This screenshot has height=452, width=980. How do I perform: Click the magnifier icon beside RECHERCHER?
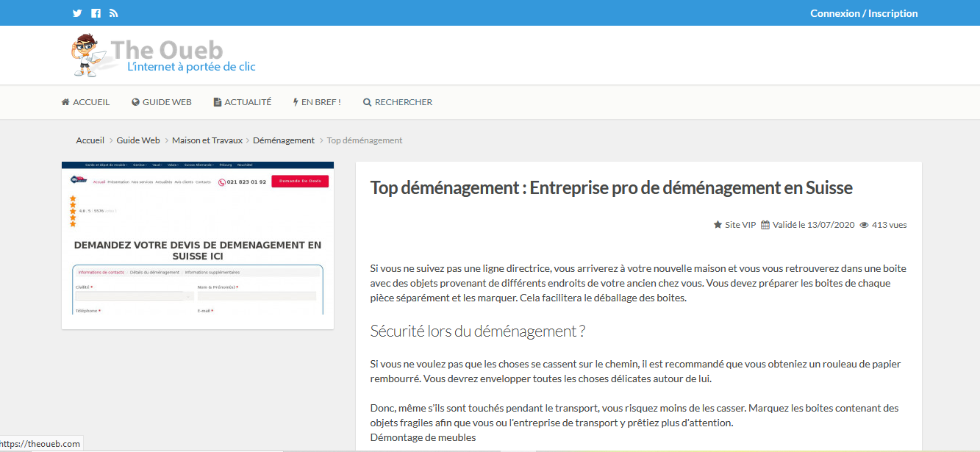tap(366, 101)
